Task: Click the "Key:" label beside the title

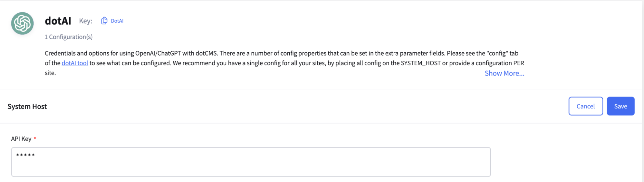Action: click(86, 21)
